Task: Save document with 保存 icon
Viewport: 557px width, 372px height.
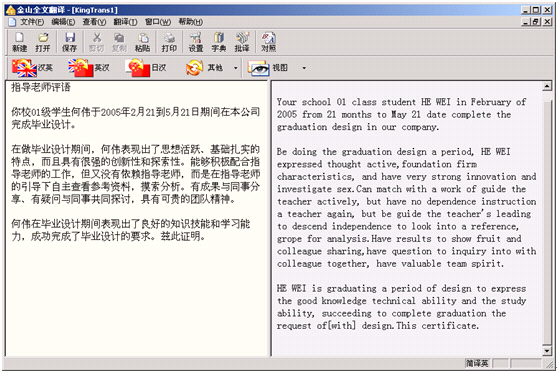Action: [70, 42]
